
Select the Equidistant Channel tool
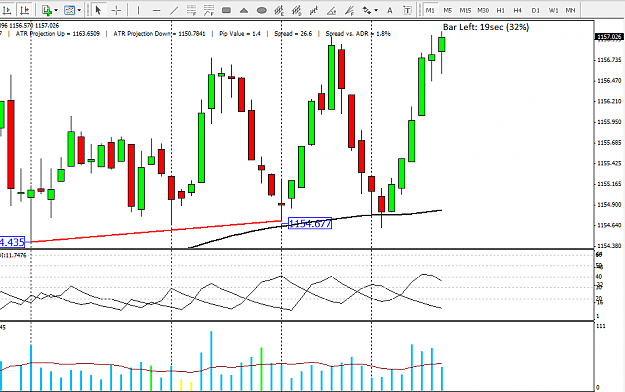191,10
